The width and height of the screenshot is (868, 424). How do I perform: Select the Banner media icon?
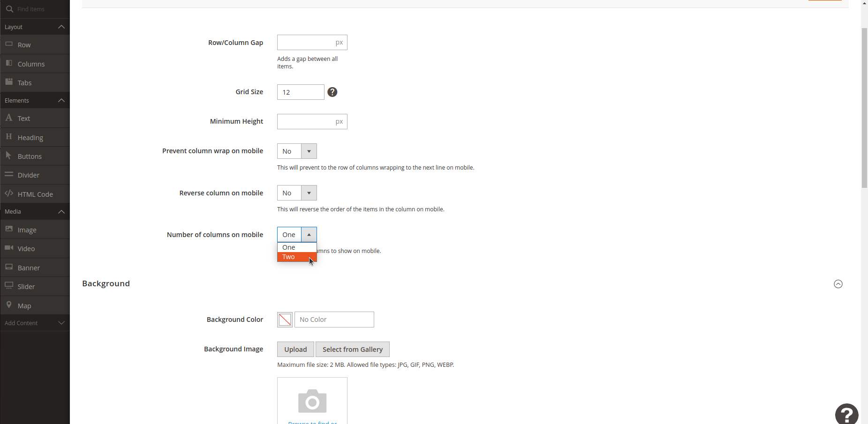[9, 267]
